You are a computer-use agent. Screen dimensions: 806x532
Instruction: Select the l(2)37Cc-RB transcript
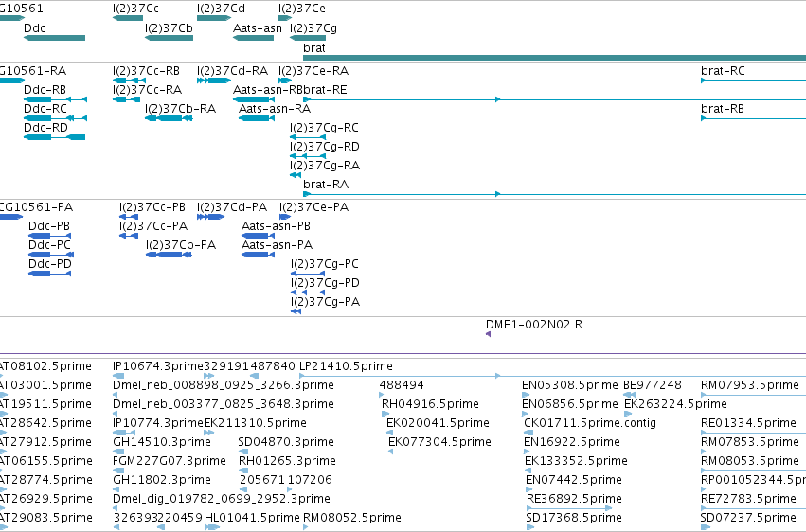(x=129, y=80)
